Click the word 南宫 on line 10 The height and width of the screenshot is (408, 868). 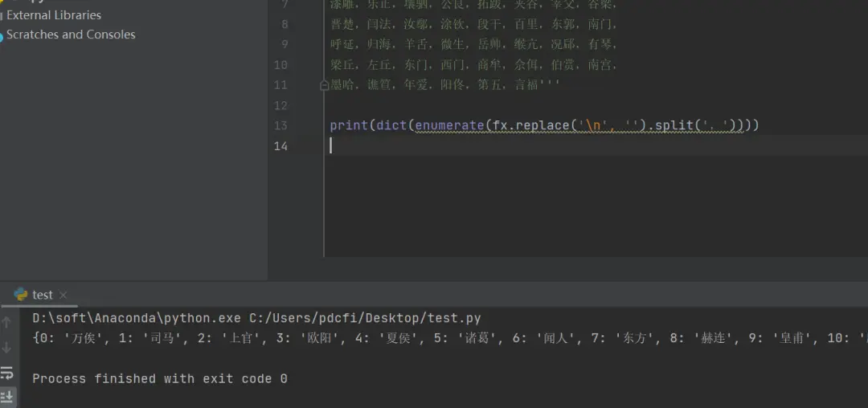click(x=601, y=65)
